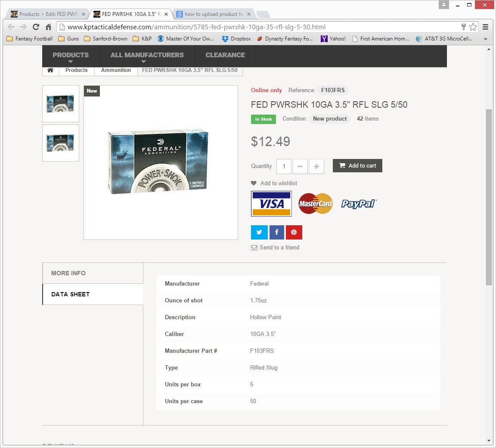Open AT&T 3G MicroCell bookmark
Screen dimensions: 496x448
point(444,39)
